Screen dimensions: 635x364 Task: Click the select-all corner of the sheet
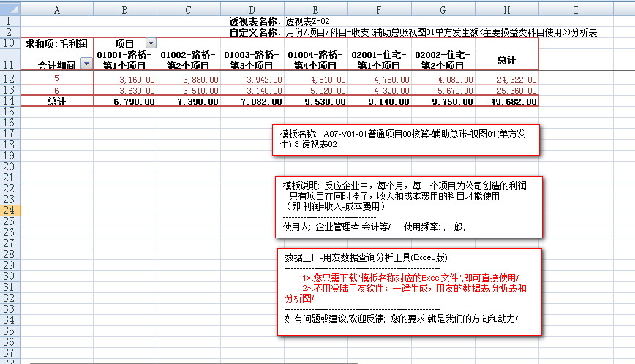coord(10,9)
